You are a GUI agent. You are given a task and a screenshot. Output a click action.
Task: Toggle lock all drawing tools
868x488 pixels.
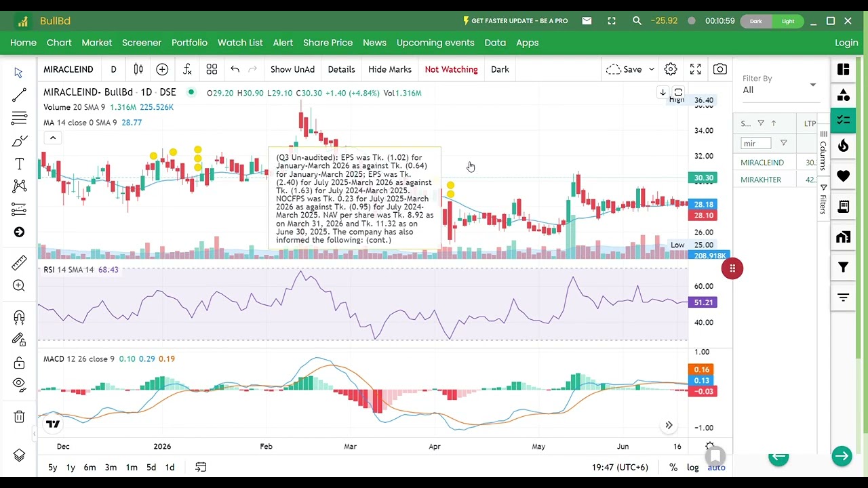coord(19,363)
